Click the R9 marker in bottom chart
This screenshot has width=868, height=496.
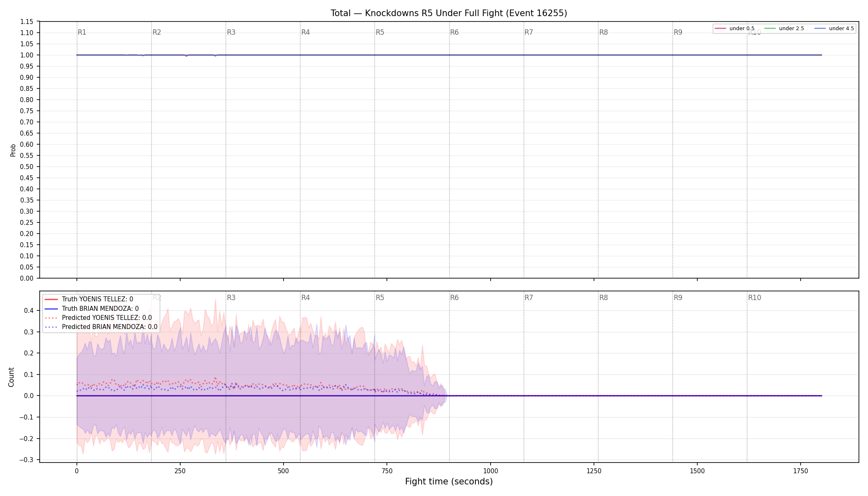click(x=678, y=298)
